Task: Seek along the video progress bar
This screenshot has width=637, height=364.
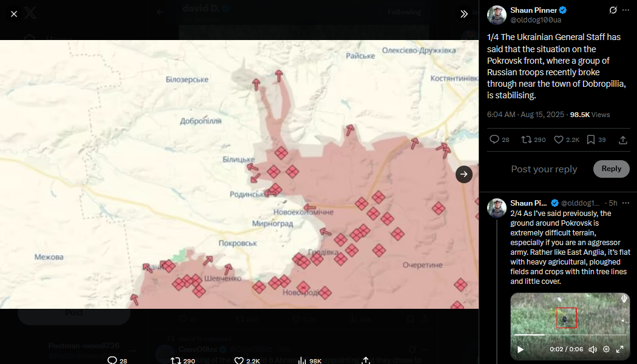Action: [x=570, y=335]
